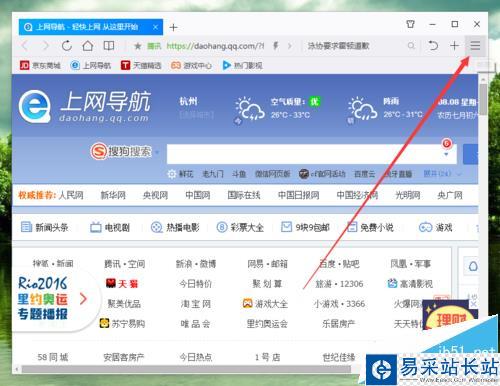Image resolution: width=500 pixels, height=386 pixels.
Task: Click the browser forward arrow
Action: [x=45, y=46]
